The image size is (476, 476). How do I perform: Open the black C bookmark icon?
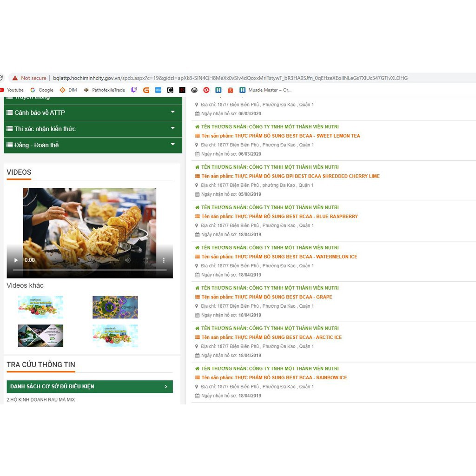pyautogui.click(x=170, y=90)
